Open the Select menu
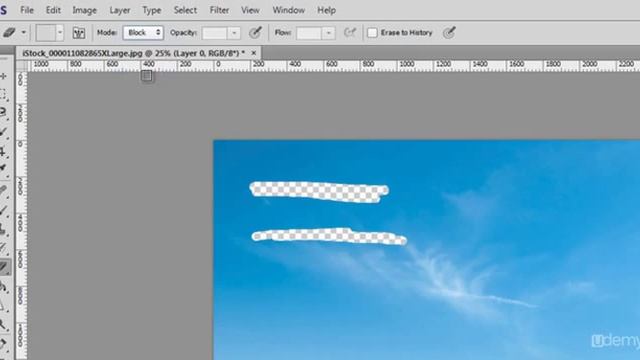The width and height of the screenshot is (640, 360). pos(185,10)
